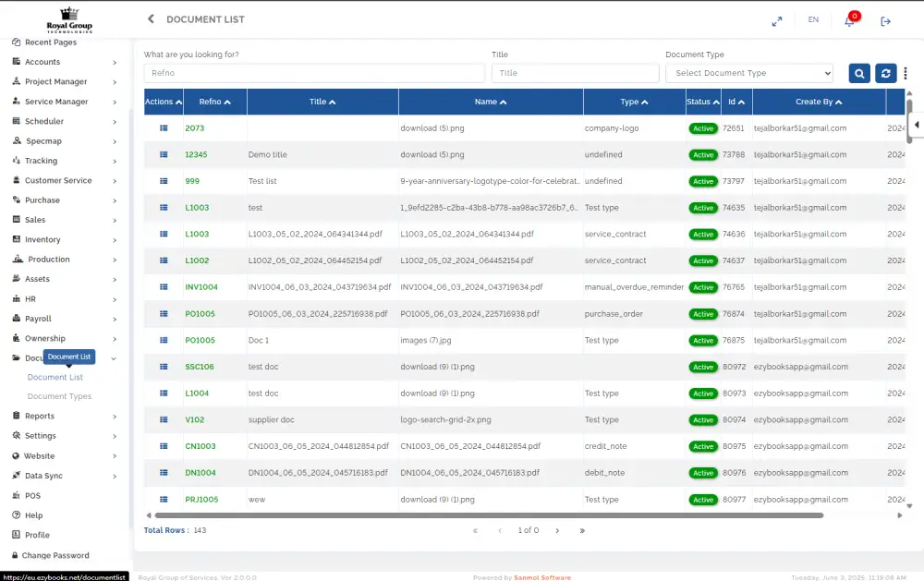Expand the Inventory sidebar menu
Screen dimensions: 924x581
(65, 239)
